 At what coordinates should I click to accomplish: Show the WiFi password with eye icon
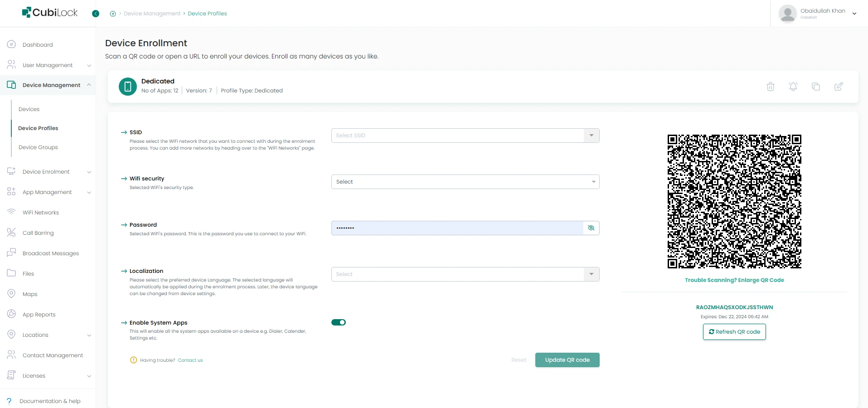click(x=591, y=228)
